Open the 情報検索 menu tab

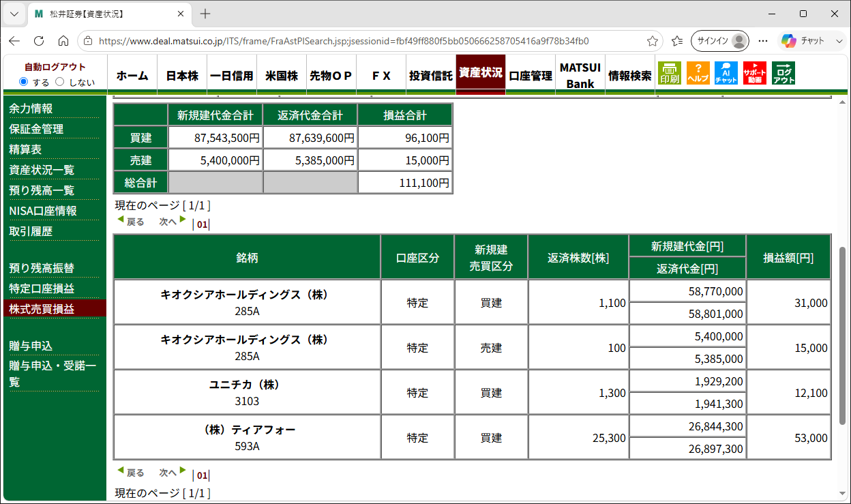[x=630, y=76]
